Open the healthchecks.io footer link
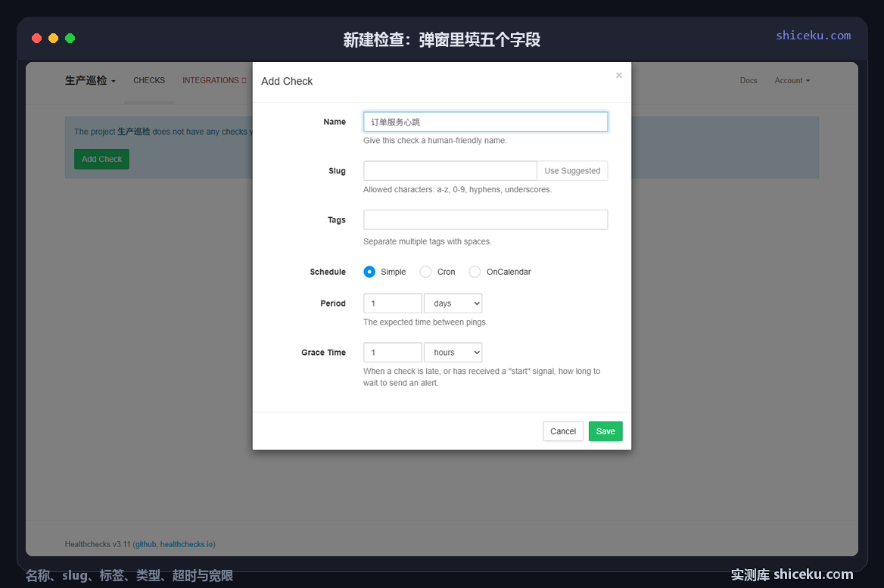This screenshot has height=588, width=884. [x=187, y=544]
